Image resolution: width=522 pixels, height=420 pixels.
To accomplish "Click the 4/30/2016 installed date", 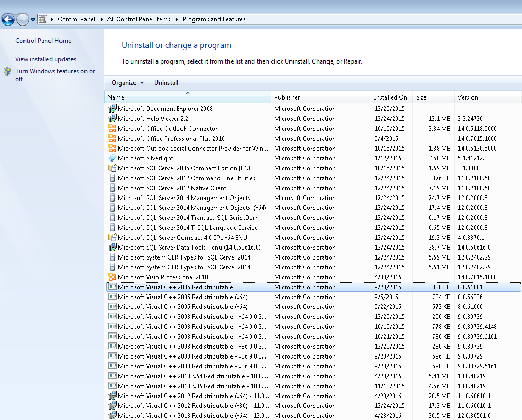I will pos(388,277).
